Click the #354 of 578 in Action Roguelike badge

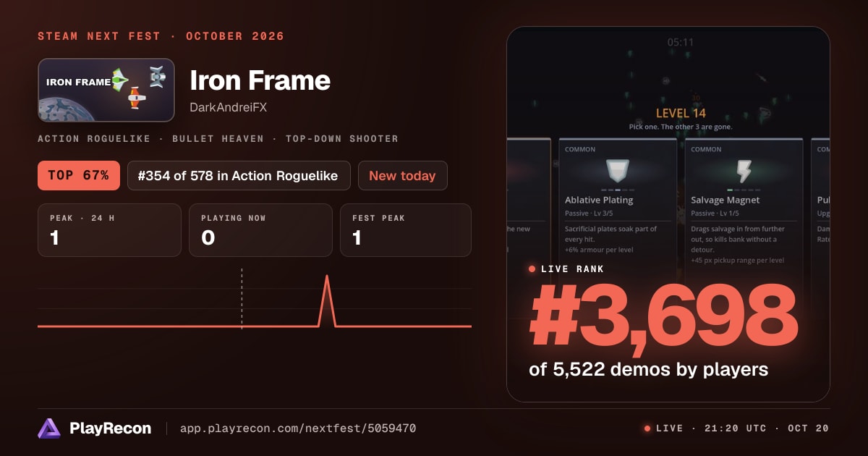click(239, 175)
